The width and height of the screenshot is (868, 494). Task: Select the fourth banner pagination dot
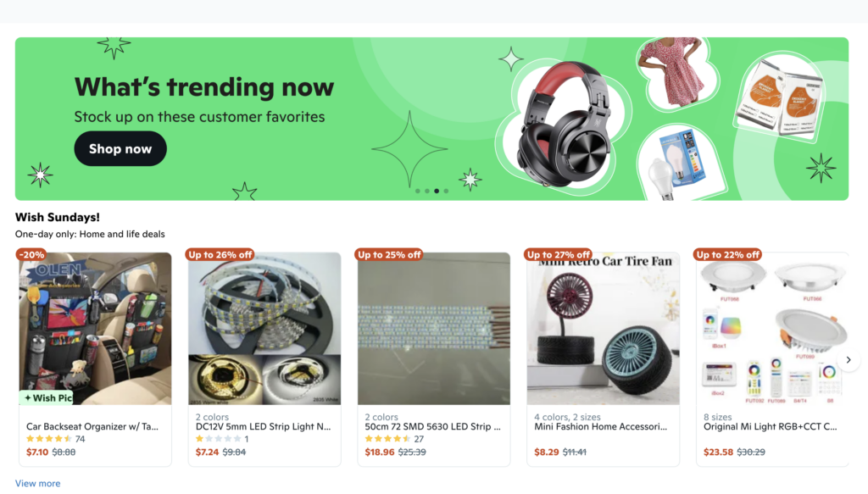pos(446,191)
